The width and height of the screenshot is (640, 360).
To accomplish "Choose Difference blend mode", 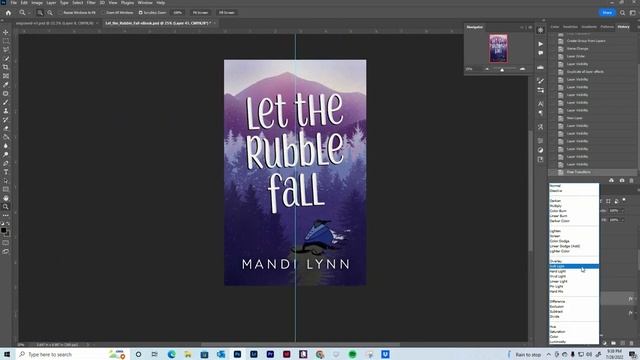I will tap(574, 301).
